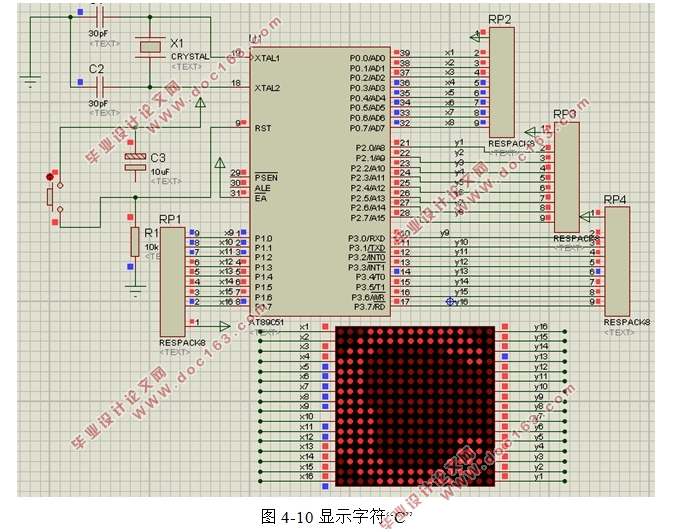Click the PSEN pin label
The width and height of the screenshot is (674, 529).
click(x=266, y=177)
